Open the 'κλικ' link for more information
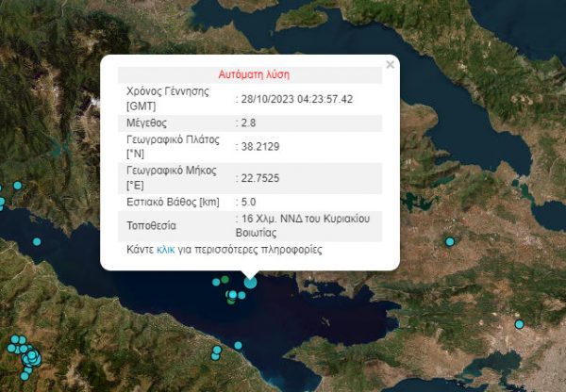Viewport: 566px width, 392px height. [x=165, y=251]
